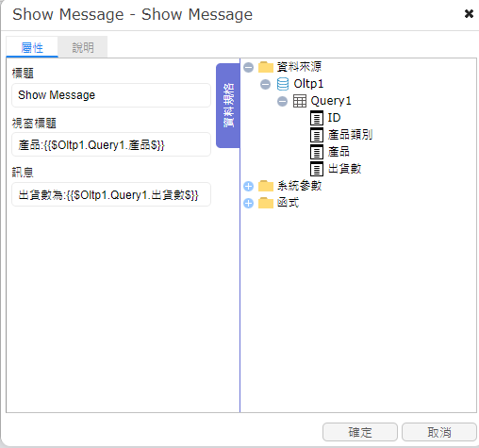Viewport: 479px width, 448px height.
Task: Select the 屬性 tab
Action: 32,47
